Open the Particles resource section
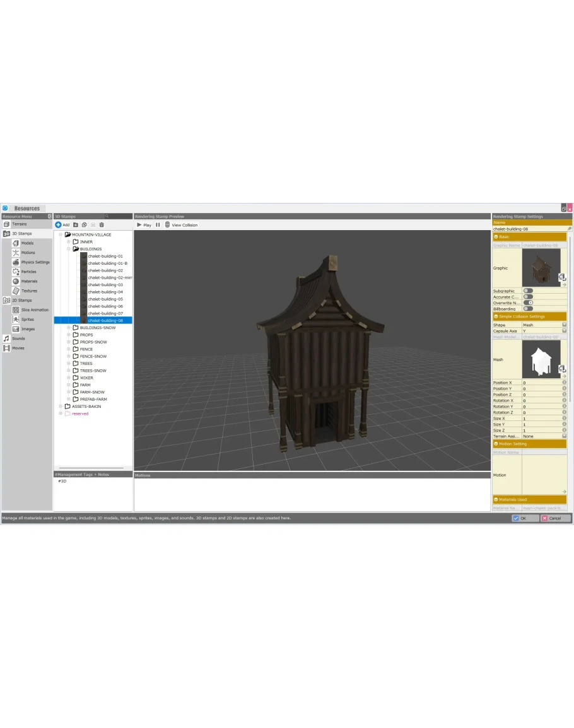This screenshot has width=574, height=728. point(28,272)
